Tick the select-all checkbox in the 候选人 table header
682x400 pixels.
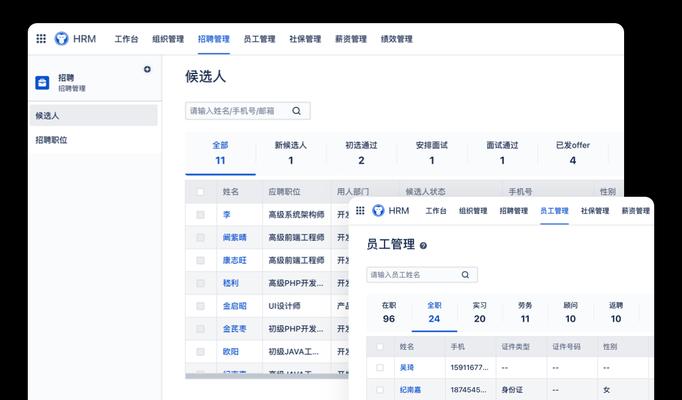[x=200, y=192]
